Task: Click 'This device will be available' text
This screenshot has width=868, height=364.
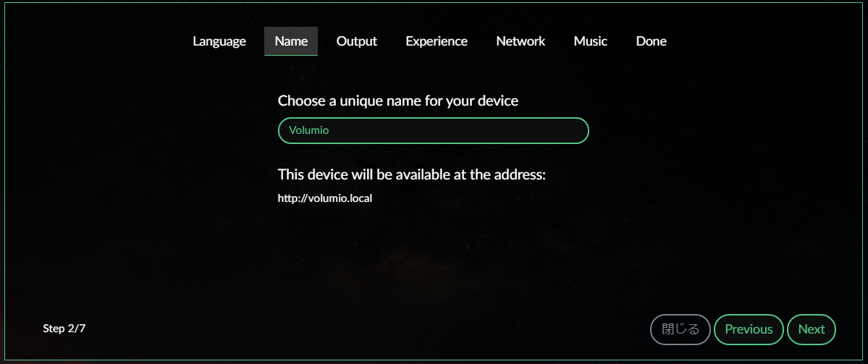Action: coord(412,175)
